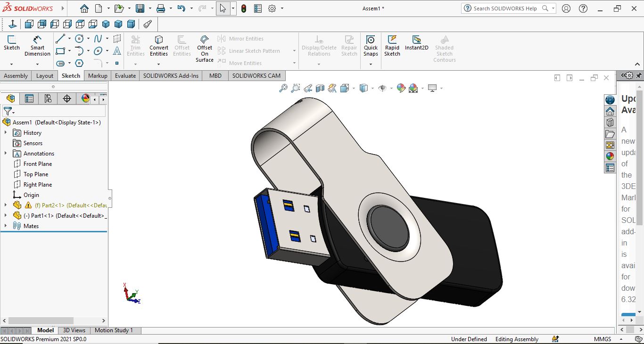Click the Zoom to Fit magnifier icon
Screen dimensions: 644x344
pyautogui.click(x=283, y=88)
